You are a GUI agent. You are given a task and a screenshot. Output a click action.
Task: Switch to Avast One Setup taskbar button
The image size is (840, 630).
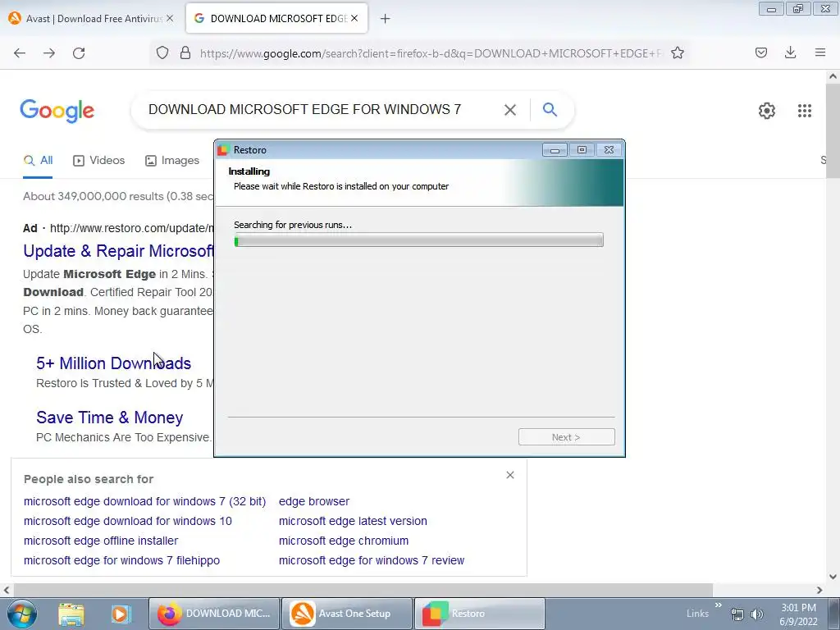tap(347, 614)
